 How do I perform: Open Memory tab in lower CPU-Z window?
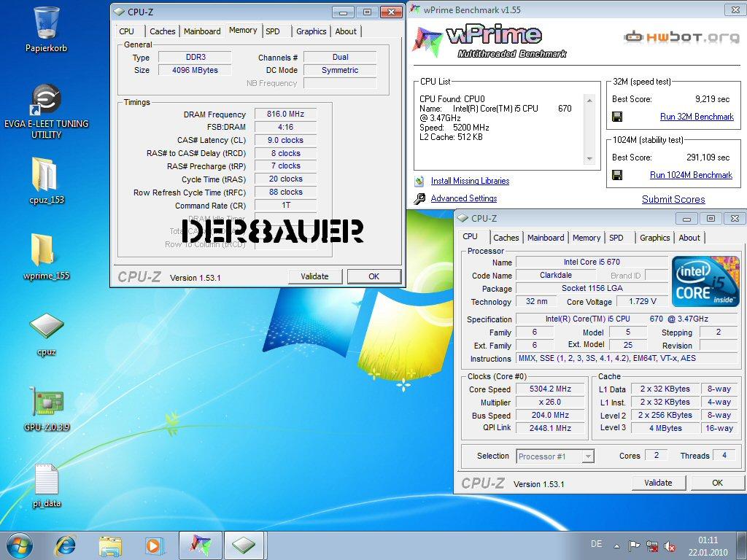[587, 238]
